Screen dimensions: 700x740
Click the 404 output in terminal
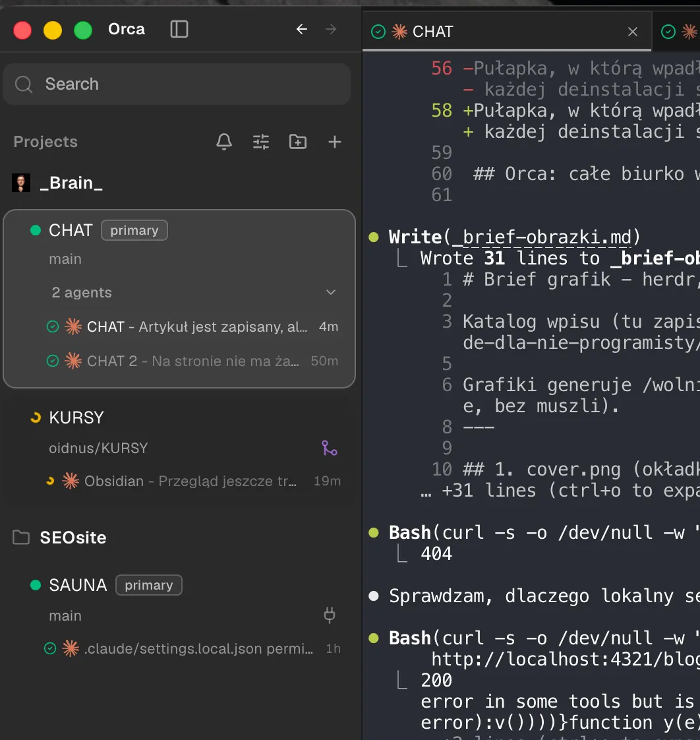[436, 553]
